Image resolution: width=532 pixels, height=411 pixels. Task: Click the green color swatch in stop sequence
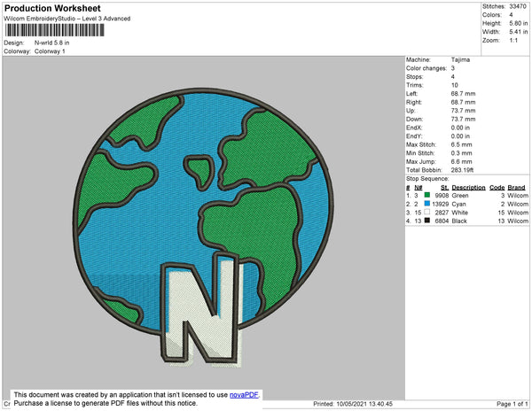point(427,196)
